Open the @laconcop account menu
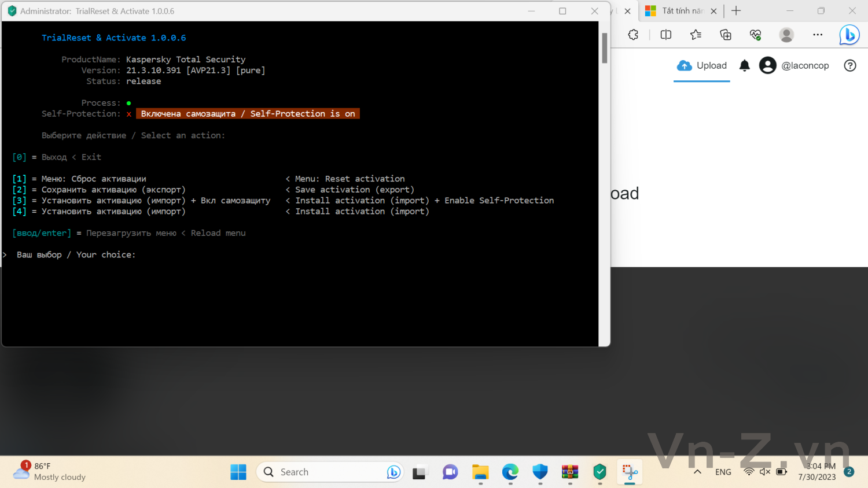The width and height of the screenshot is (868, 488). pos(795,66)
